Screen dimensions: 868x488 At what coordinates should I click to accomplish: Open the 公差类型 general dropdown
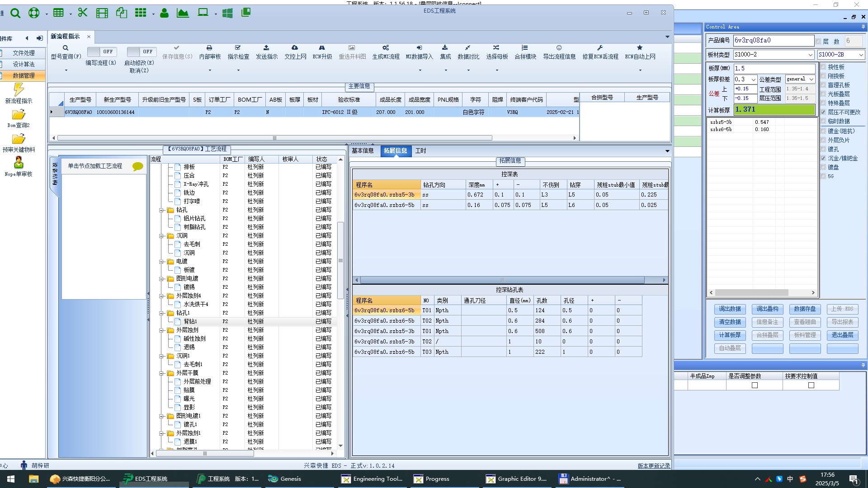[811, 79]
